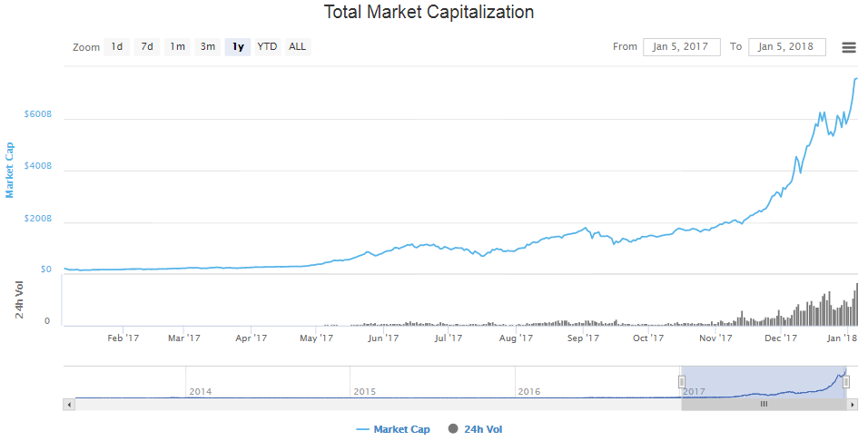868x441 pixels.
Task: Select the YTD zoom range
Action: [x=267, y=47]
